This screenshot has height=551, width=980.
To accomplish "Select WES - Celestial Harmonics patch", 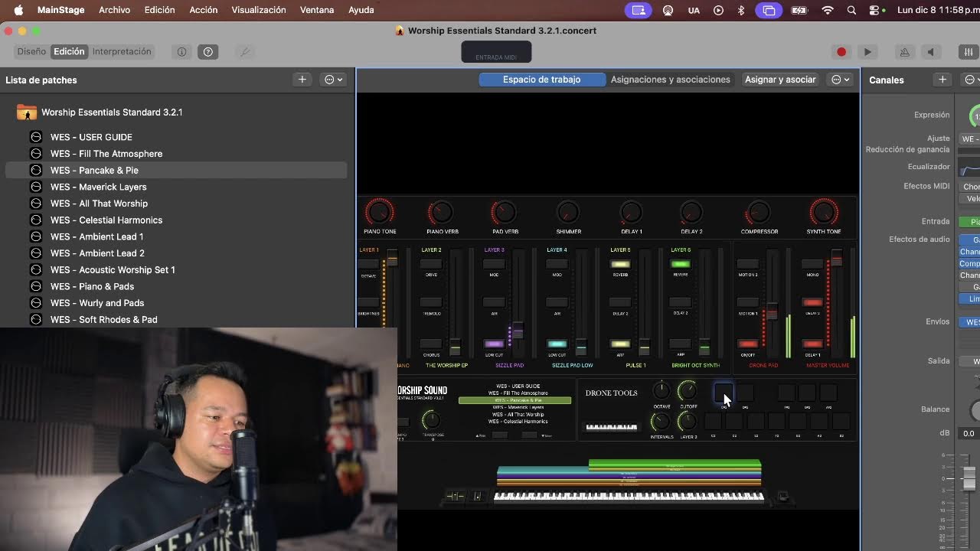I will [x=176, y=220].
